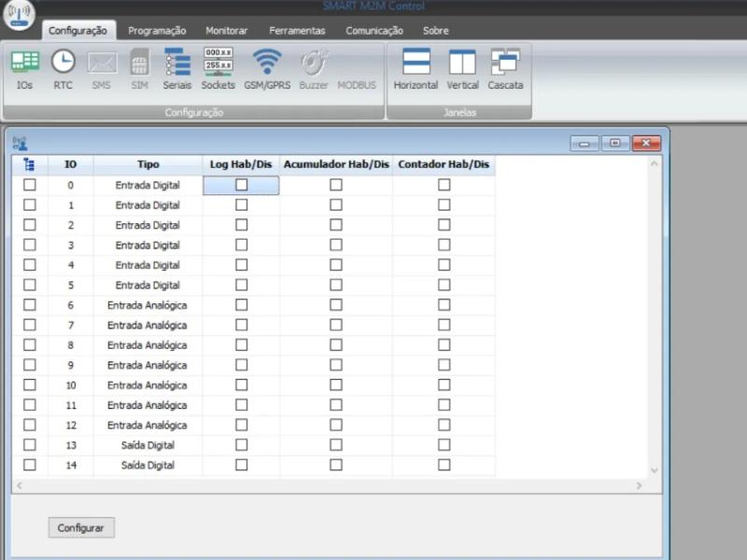Enable Contador checkbox for IO 6
Image resolution: width=747 pixels, height=560 pixels.
coord(444,305)
